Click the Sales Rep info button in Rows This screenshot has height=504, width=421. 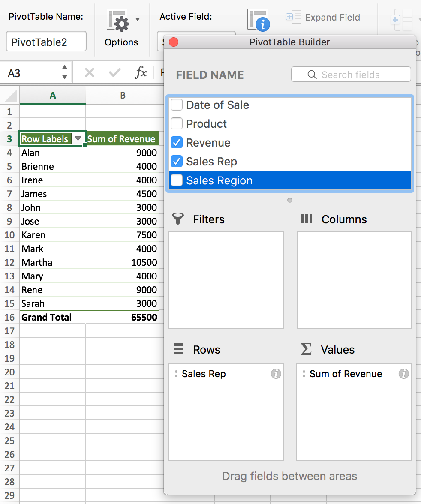(x=276, y=374)
